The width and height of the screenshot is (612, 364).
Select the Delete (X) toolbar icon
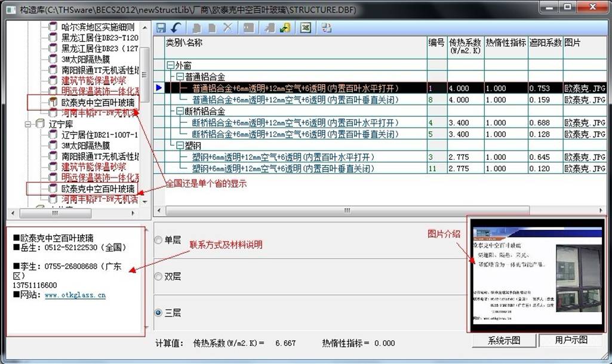tap(229, 27)
